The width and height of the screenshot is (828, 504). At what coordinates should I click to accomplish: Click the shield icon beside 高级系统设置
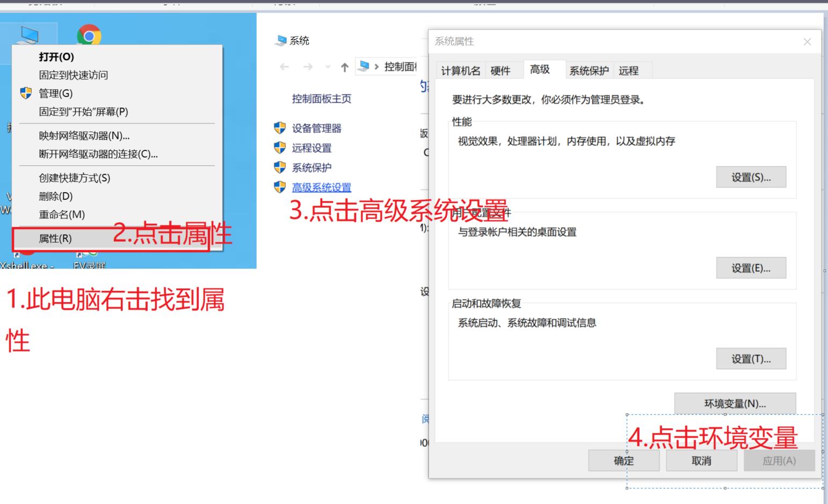(280, 187)
